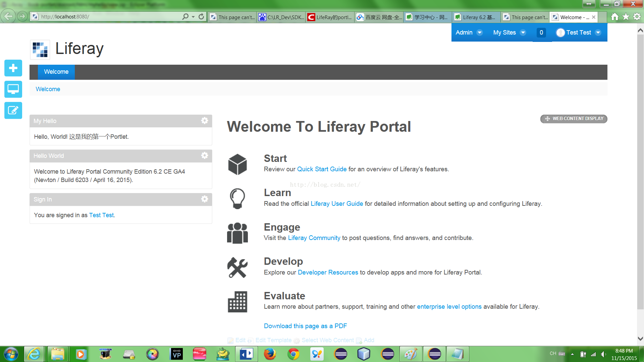This screenshot has height=362, width=644.
Task: Click the browser refresh icon
Action: click(201, 16)
